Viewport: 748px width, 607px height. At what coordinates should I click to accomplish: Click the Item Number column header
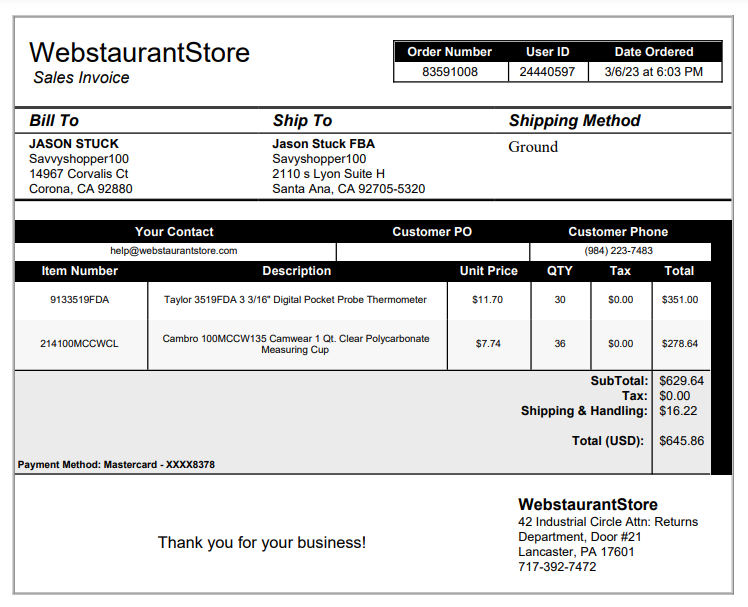click(x=80, y=271)
